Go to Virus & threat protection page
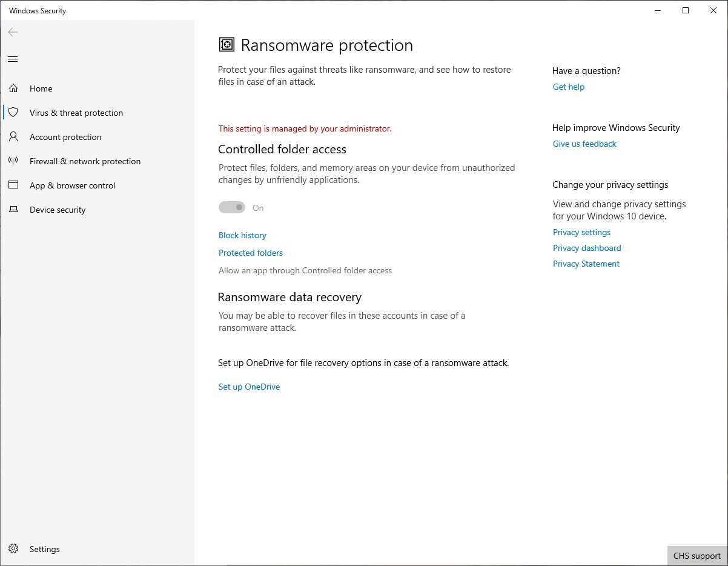728x566 pixels. (x=76, y=113)
